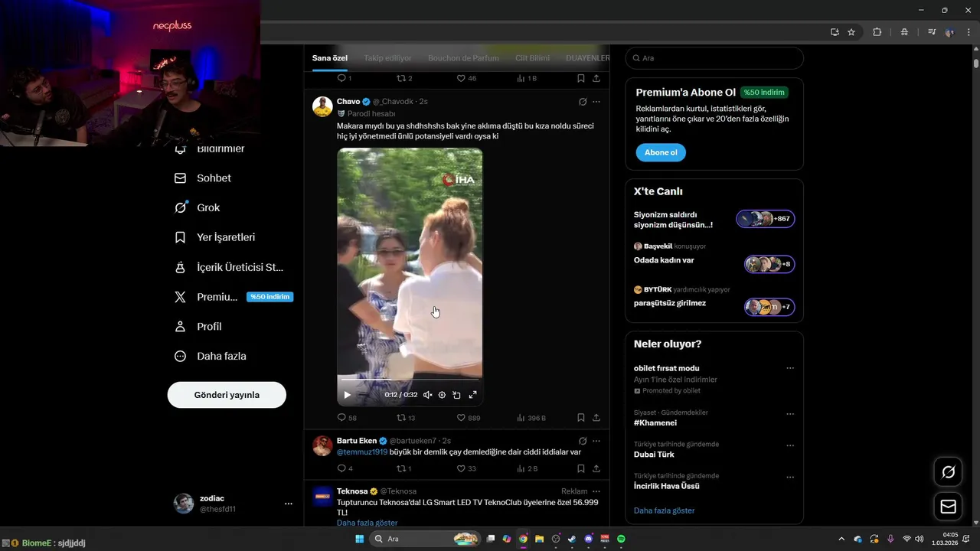Open floating Grok button

(x=948, y=472)
